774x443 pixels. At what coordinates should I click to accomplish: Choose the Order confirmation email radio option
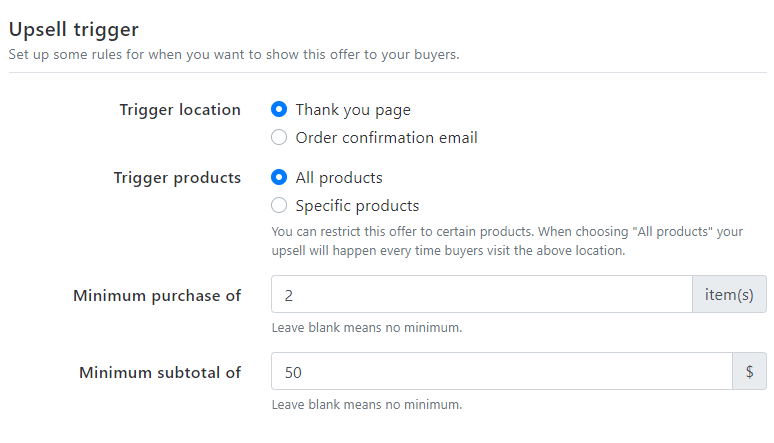279,137
